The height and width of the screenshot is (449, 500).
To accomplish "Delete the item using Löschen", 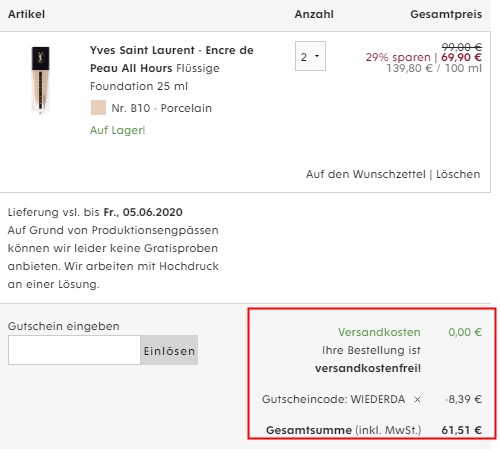I will click(x=458, y=174).
